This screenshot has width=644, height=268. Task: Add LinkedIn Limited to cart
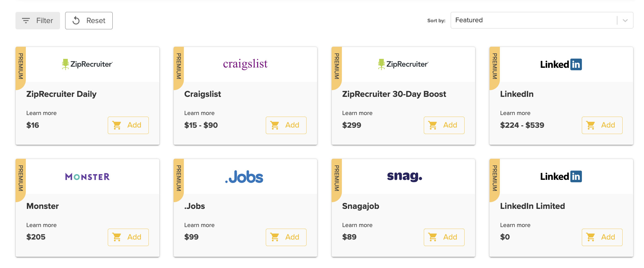tap(602, 237)
